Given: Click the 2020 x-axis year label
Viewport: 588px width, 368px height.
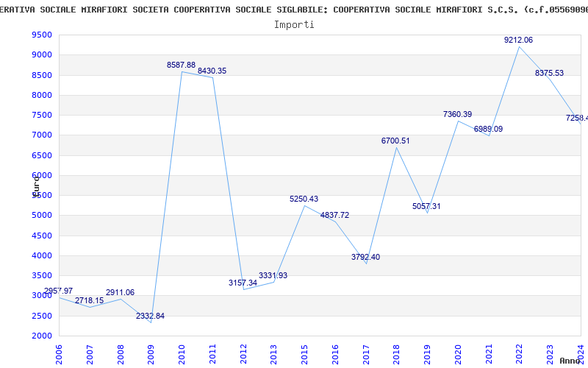Looking at the screenshot, I should [x=458, y=355].
